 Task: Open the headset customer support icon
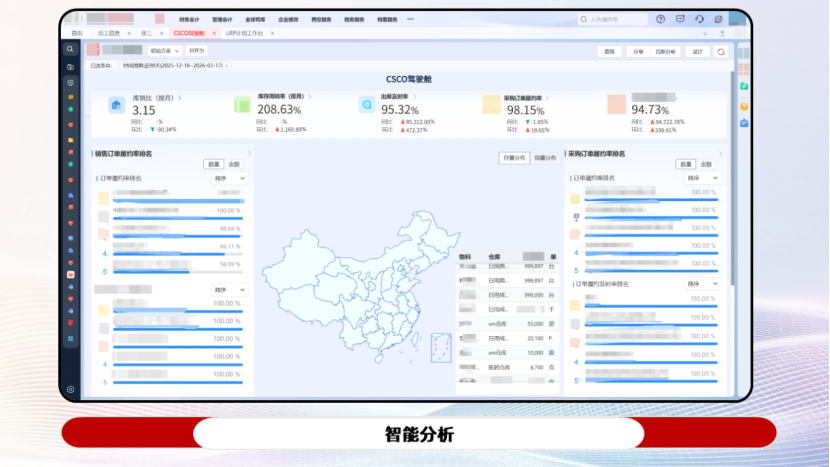pyautogui.click(x=699, y=19)
